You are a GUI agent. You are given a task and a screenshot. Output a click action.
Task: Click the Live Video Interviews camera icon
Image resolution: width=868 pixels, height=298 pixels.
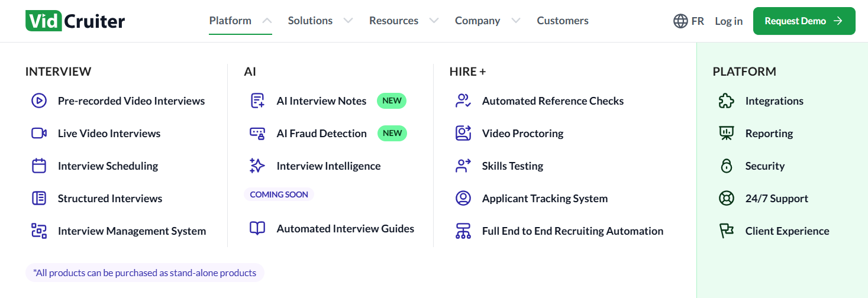(39, 134)
